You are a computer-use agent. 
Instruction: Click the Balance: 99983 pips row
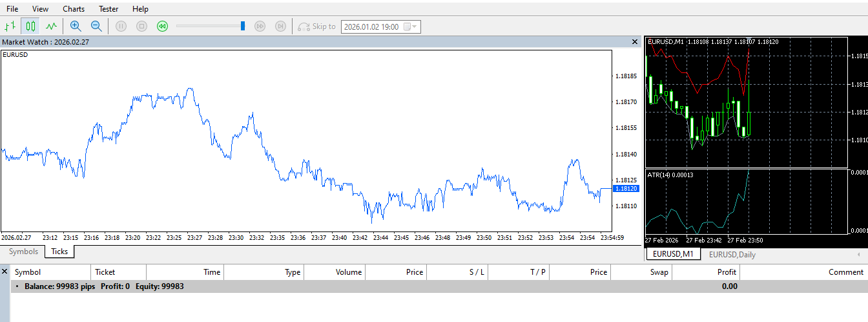439,286
